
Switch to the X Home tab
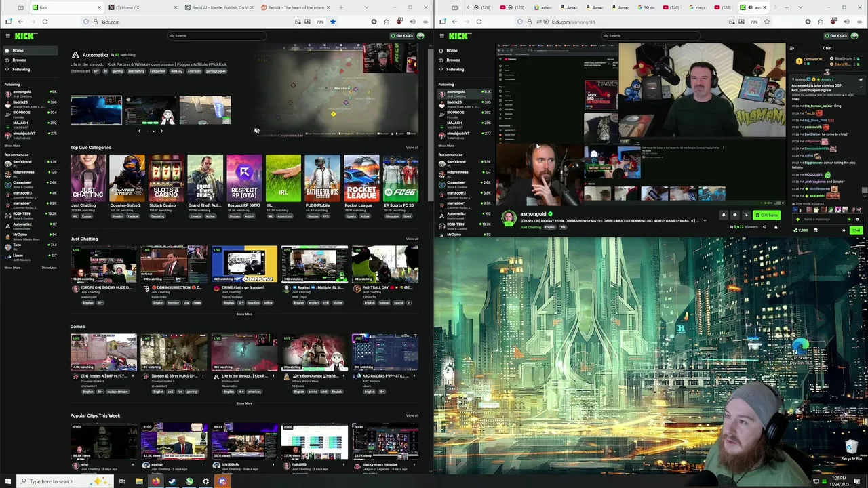(142, 7)
